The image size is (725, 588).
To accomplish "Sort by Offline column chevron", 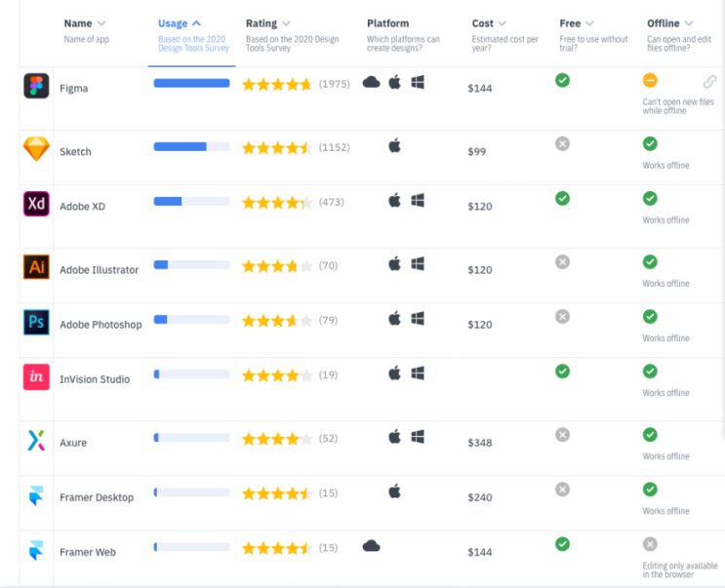I will (689, 23).
